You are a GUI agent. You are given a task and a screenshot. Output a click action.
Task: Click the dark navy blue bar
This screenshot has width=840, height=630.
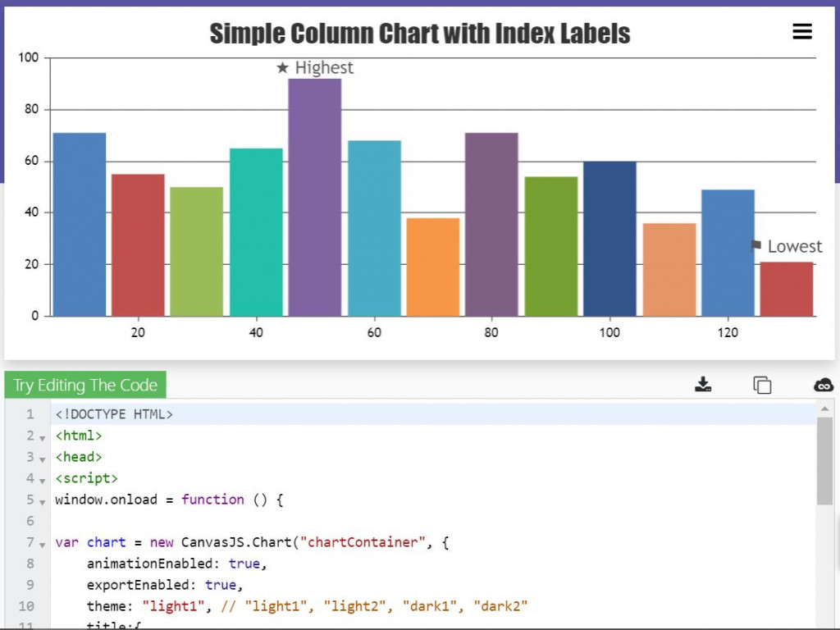click(609, 238)
